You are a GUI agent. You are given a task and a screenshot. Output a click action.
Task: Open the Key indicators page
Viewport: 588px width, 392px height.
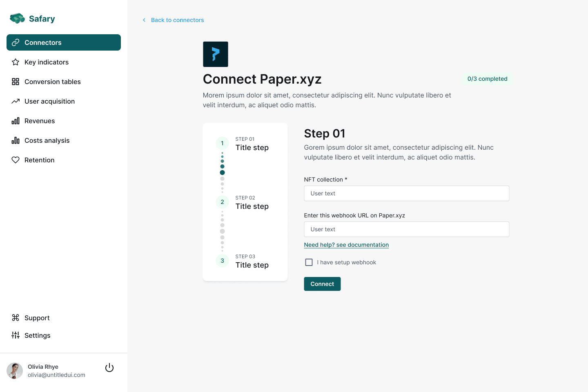pos(64,62)
